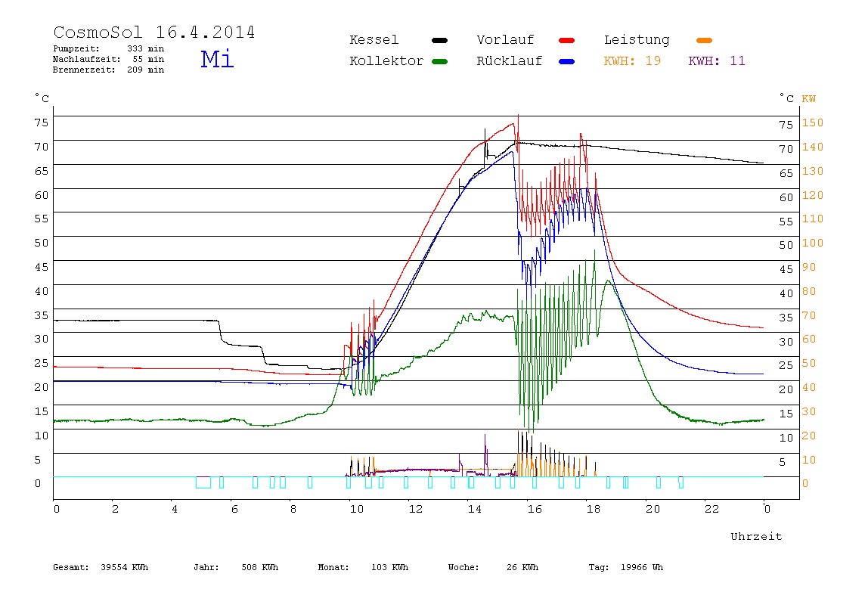Select the orange 110 KW scale label
868x614 pixels.
pyautogui.click(x=813, y=219)
